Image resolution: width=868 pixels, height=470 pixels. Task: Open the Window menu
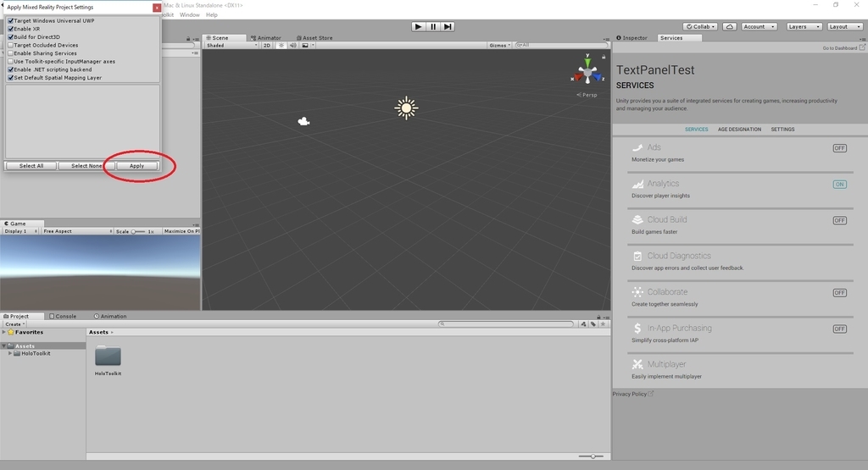[189, 15]
